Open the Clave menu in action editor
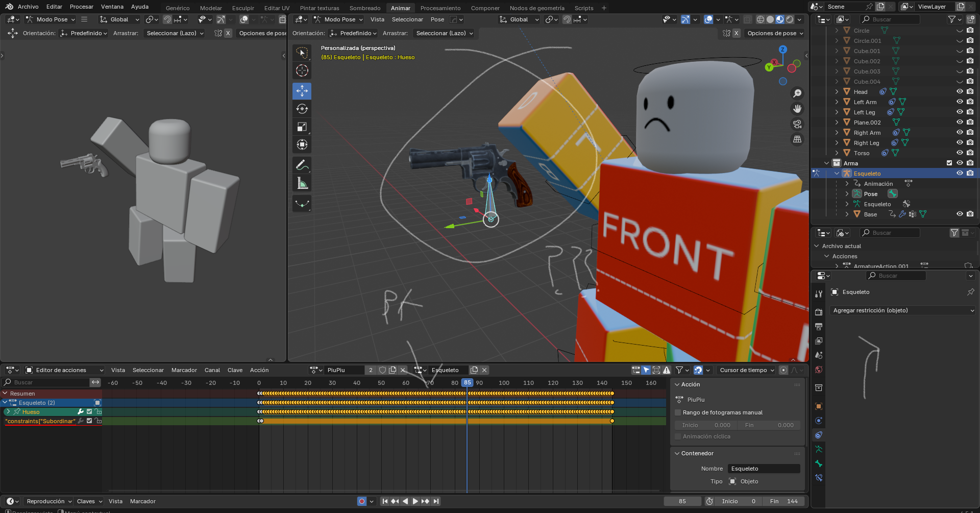980x513 pixels. pyautogui.click(x=235, y=370)
